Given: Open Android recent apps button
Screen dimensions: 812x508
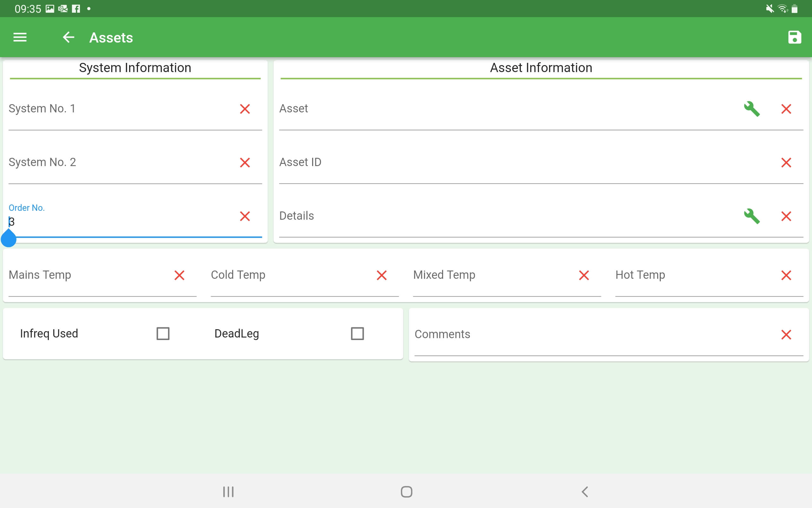Looking at the screenshot, I should pyautogui.click(x=228, y=492).
